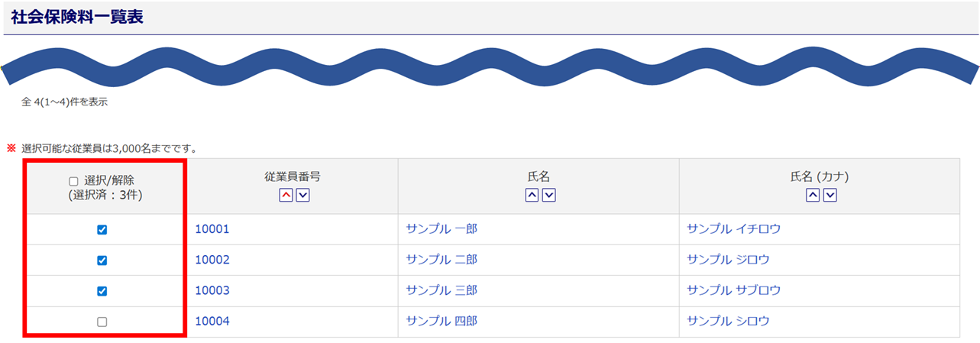
Task: Sort employee number ascending
Action: tap(286, 196)
